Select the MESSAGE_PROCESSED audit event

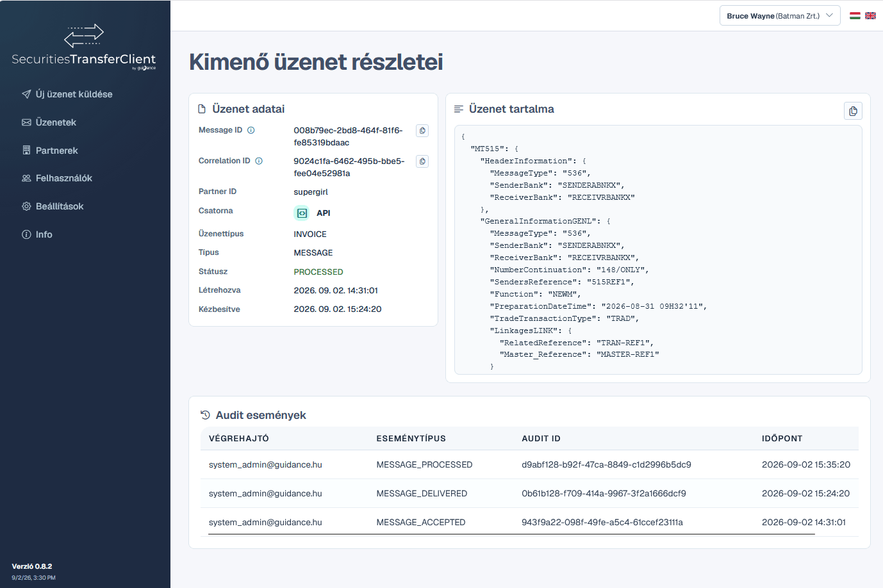click(424, 465)
